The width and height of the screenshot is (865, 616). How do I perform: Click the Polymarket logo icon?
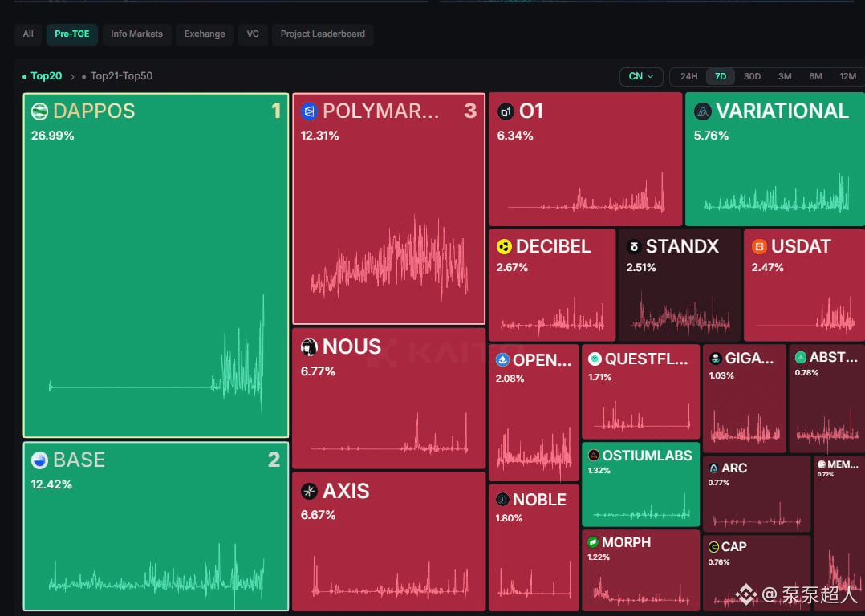[x=309, y=111]
